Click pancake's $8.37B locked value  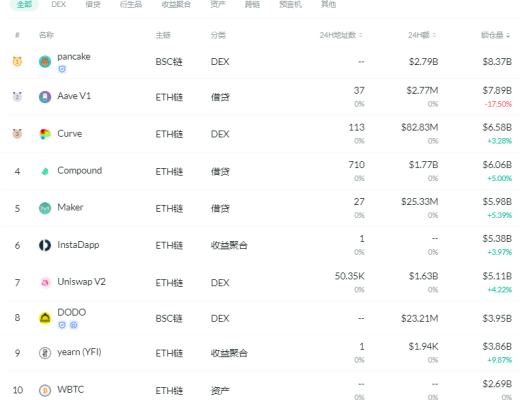tap(497, 62)
